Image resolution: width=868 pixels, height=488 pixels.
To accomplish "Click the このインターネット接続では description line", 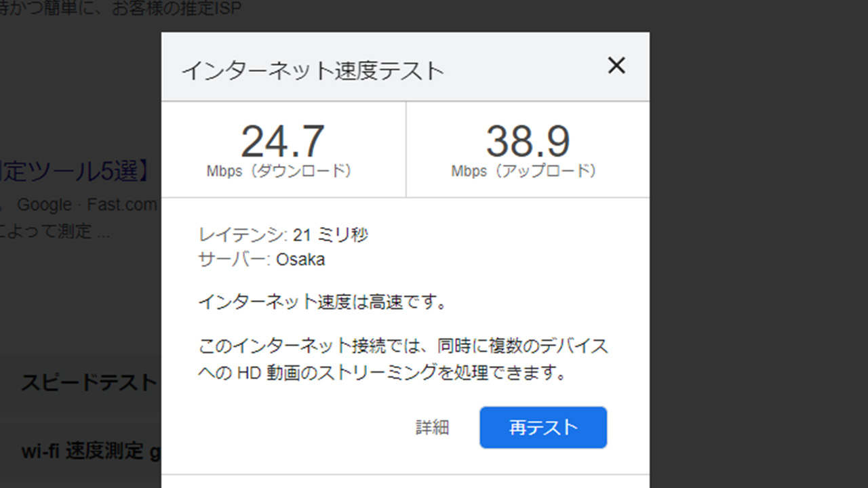I will tap(403, 346).
